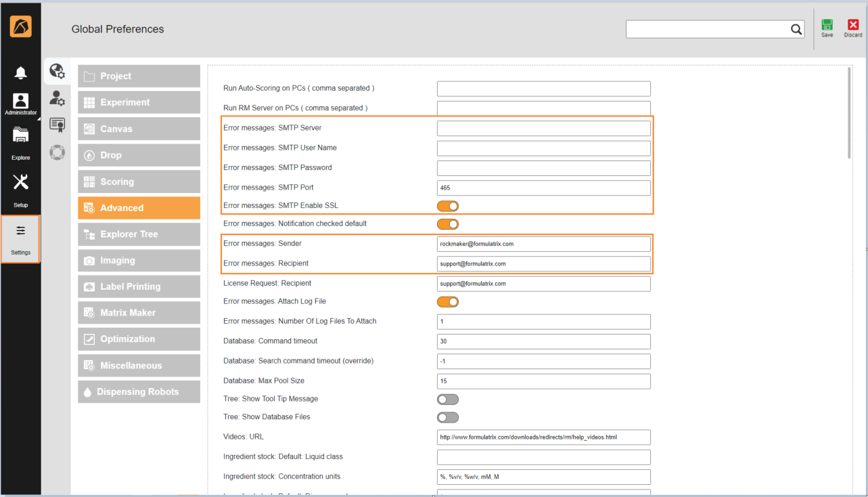Switch to the Scoring tab
This screenshot has width=868, height=497.
[x=139, y=181]
